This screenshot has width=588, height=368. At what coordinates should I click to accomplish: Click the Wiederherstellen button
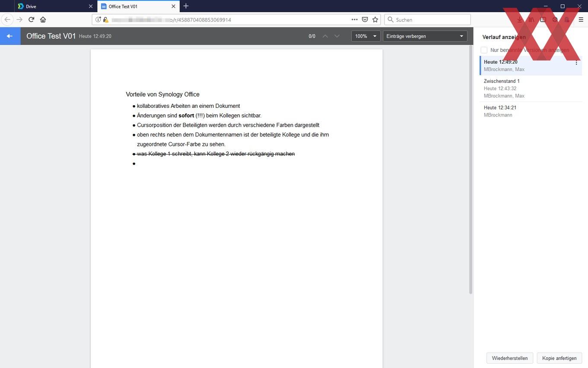510,358
